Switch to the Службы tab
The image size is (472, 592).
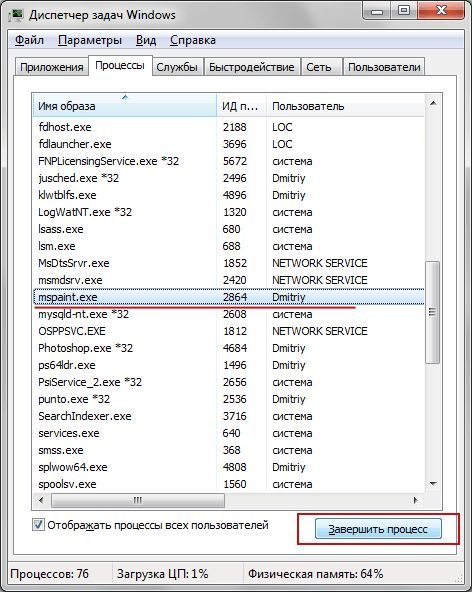(177, 67)
